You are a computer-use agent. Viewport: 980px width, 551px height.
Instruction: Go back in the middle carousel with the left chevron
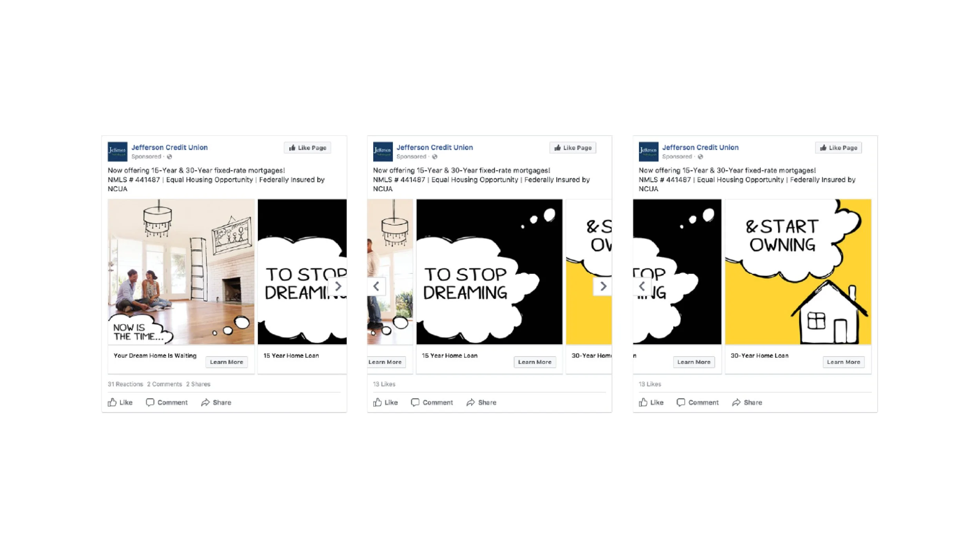pyautogui.click(x=376, y=286)
